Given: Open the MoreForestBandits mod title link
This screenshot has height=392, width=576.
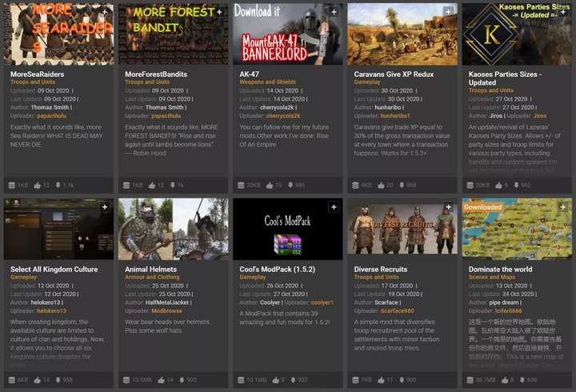Looking at the screenshot, I should pos(156,74).
